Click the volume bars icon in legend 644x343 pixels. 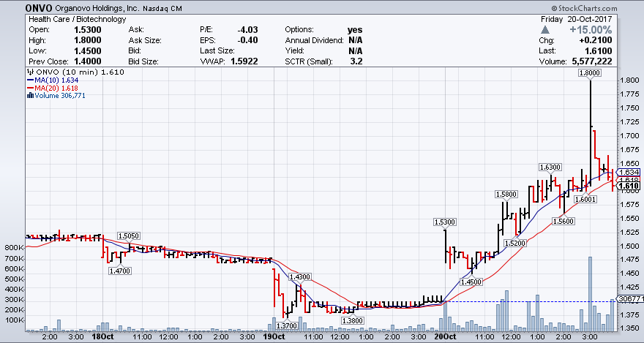pos(30,95)
